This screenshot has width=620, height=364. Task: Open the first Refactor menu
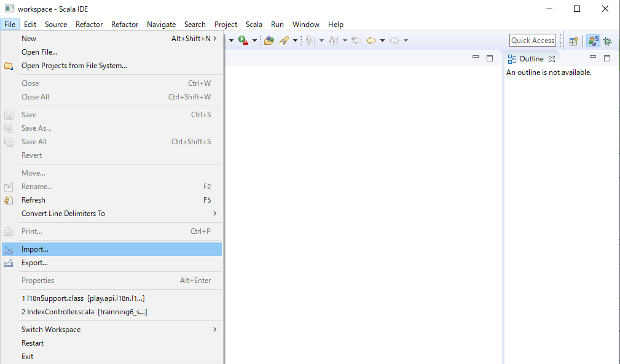pyautogui.click(x=89, y=25)
